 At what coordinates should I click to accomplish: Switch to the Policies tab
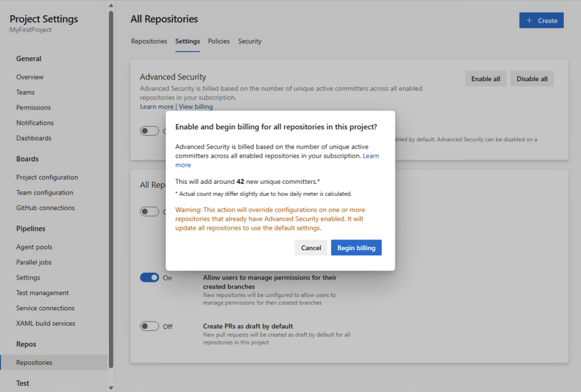tap(218, 41)
